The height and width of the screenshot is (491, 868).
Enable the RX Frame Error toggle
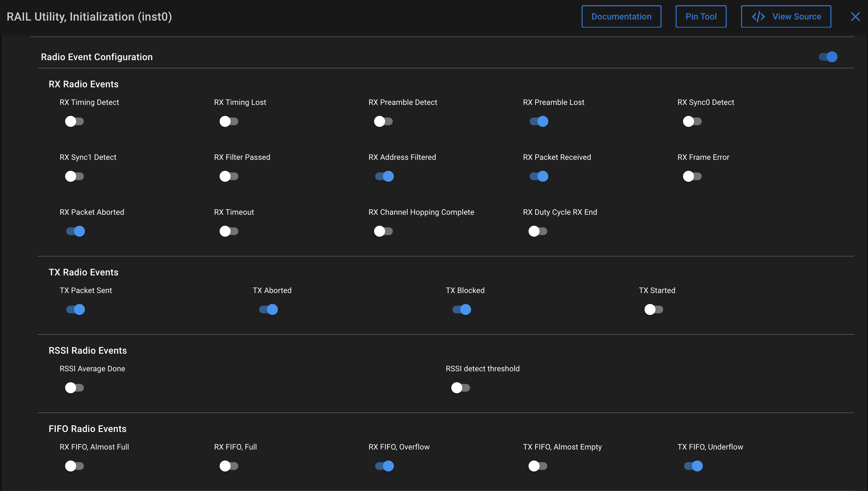coord(692,176)
